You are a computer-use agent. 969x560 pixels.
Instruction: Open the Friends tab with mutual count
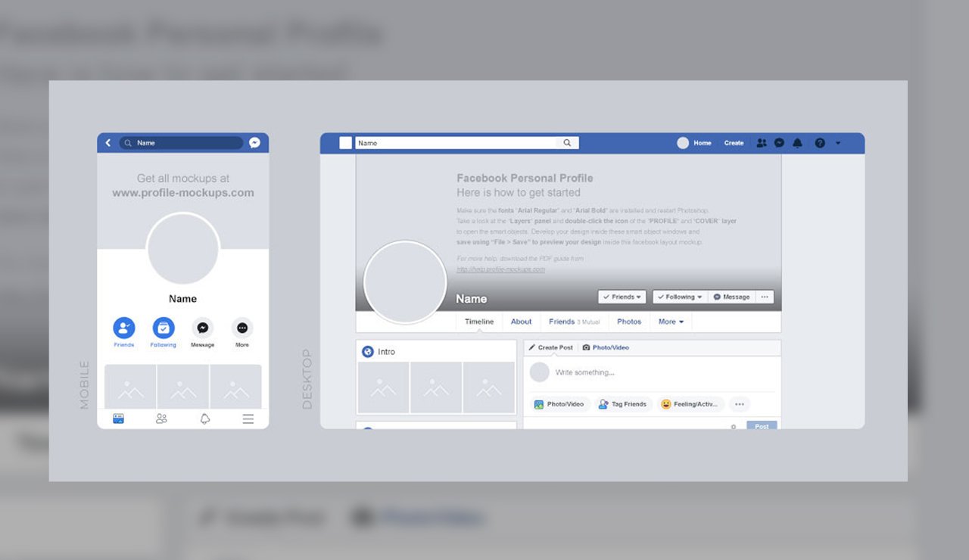coord(575,322)
